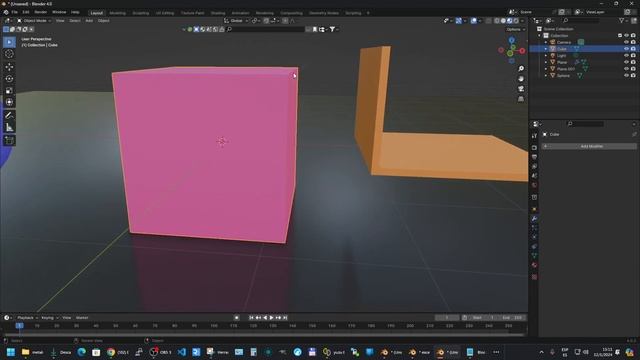The width and height of the screenshot is (640, 360).
Task: Play the animation in the timeline
Action: (x=271, y=318)
